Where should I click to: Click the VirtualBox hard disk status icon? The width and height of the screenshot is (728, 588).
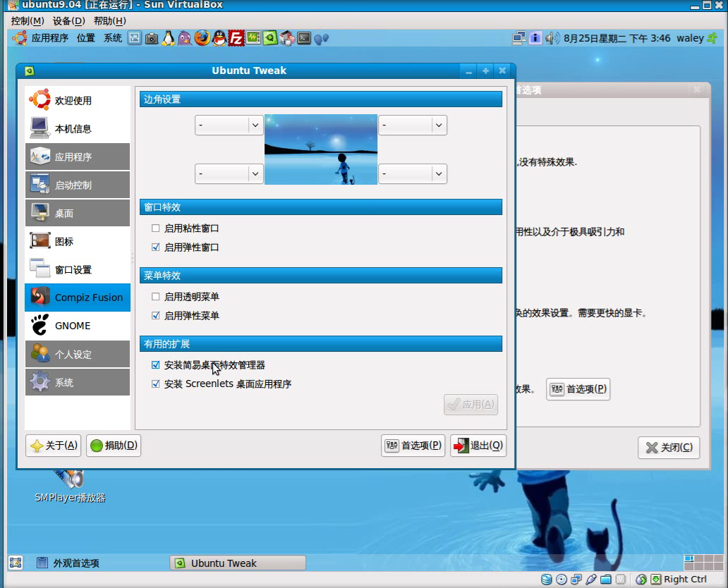tap(547, 579)
